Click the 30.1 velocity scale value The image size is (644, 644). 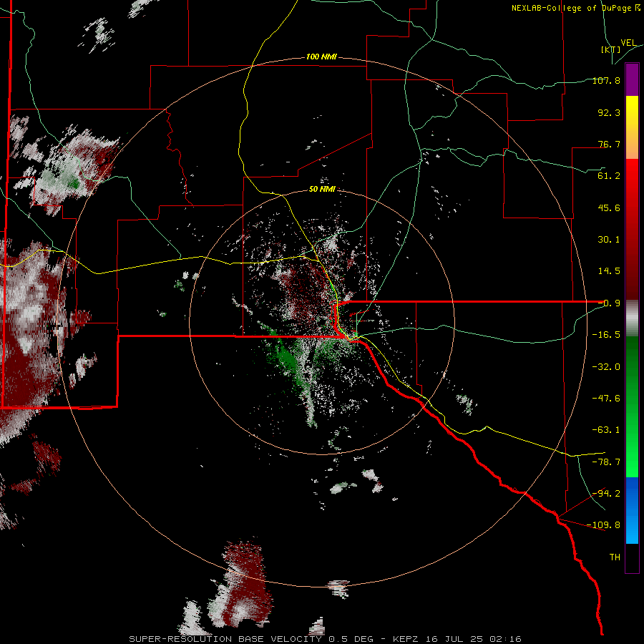[609, 240]
